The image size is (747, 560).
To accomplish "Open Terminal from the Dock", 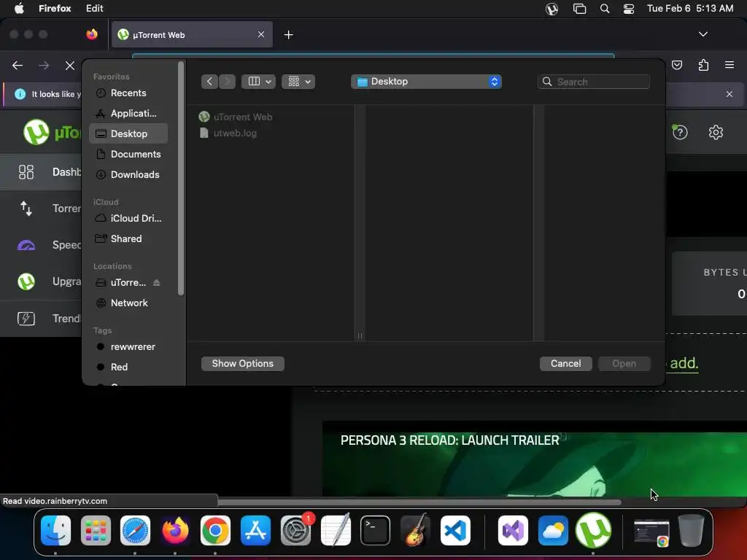I will [x=376, y=531].
